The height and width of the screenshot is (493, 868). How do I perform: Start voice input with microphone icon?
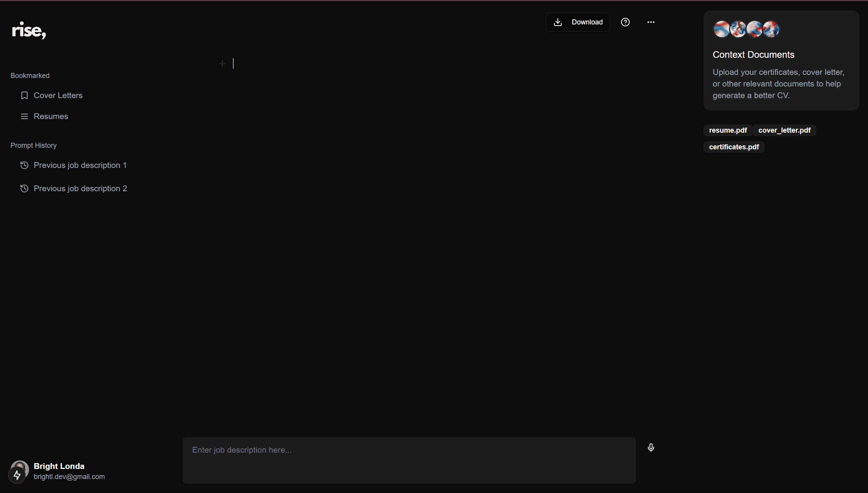coord(651,448)
